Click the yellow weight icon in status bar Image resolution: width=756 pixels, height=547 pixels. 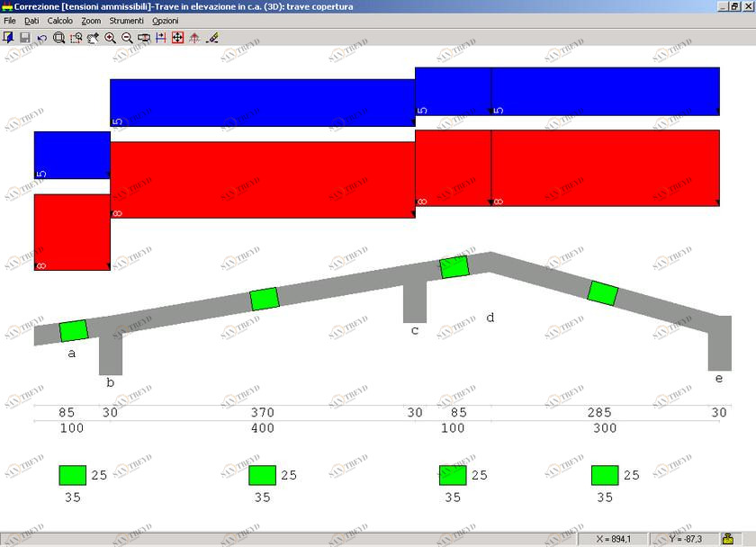(x=727, y=539)
